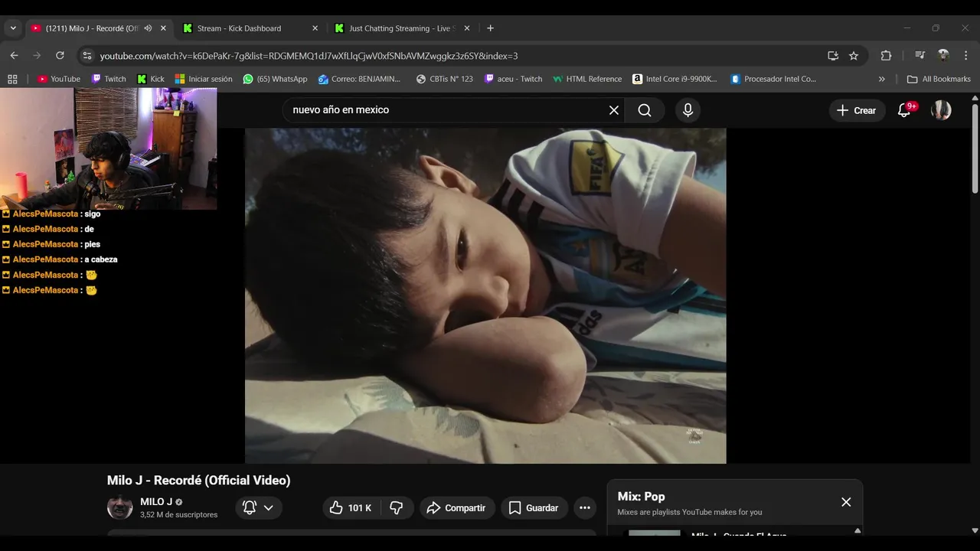Image resolution: width=980 pixels, height=551 pixels.
Task: Click the Guardar save button
Action: tap(534, 507)
